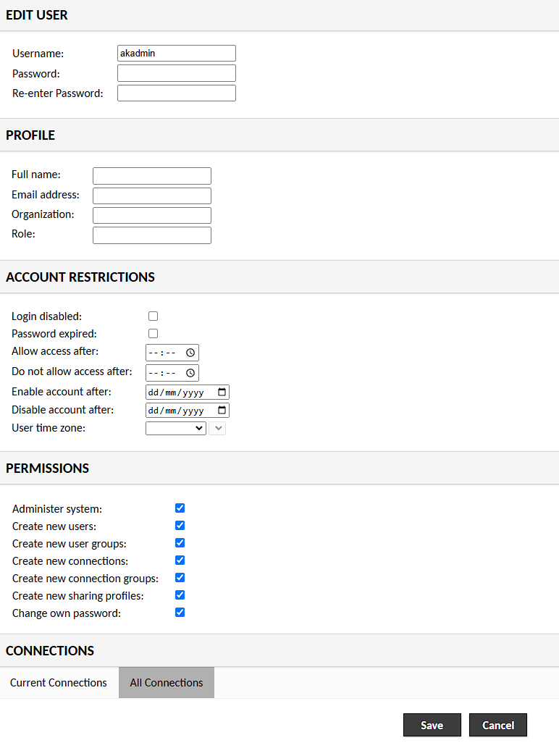Click the Administer system label

pyautogui.click(x=57, y=509)
